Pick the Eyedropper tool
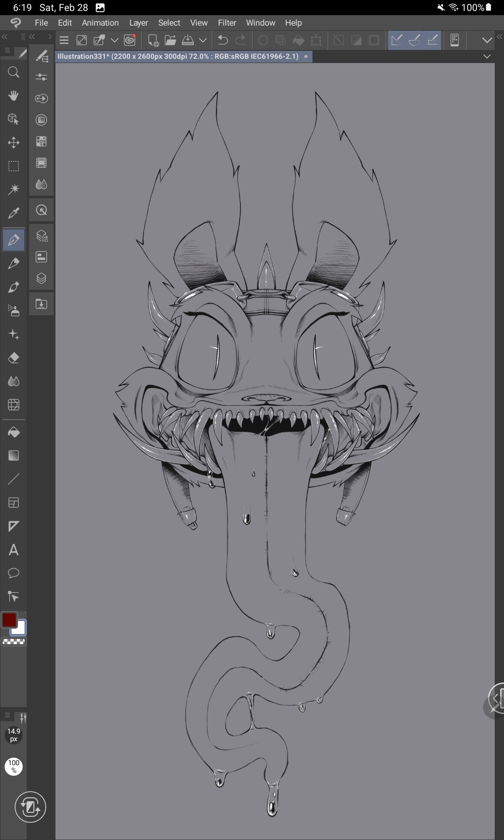 tap(13, 213)
